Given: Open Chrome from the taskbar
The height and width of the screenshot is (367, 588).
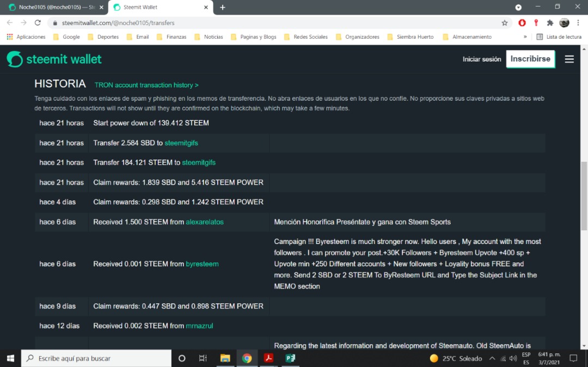Looking at the screenshot, I should pos(247,358).
